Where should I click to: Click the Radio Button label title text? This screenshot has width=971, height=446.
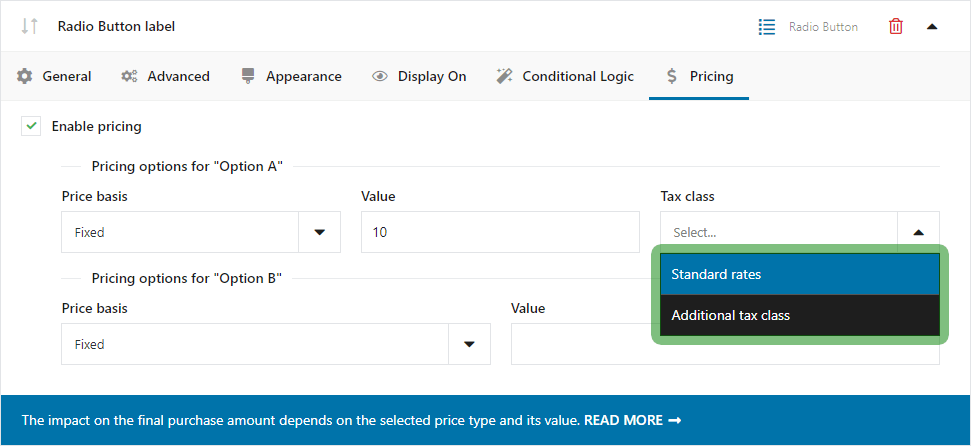coord(116,27)
